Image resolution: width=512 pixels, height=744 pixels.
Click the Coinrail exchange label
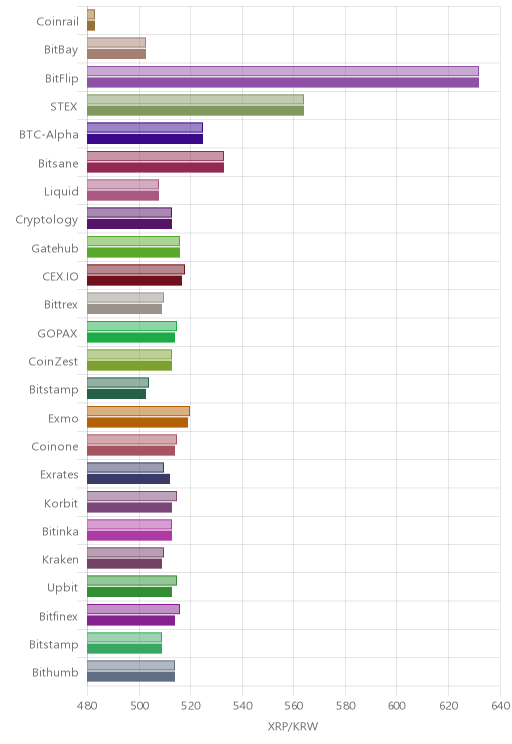click(x=57, y=21)
